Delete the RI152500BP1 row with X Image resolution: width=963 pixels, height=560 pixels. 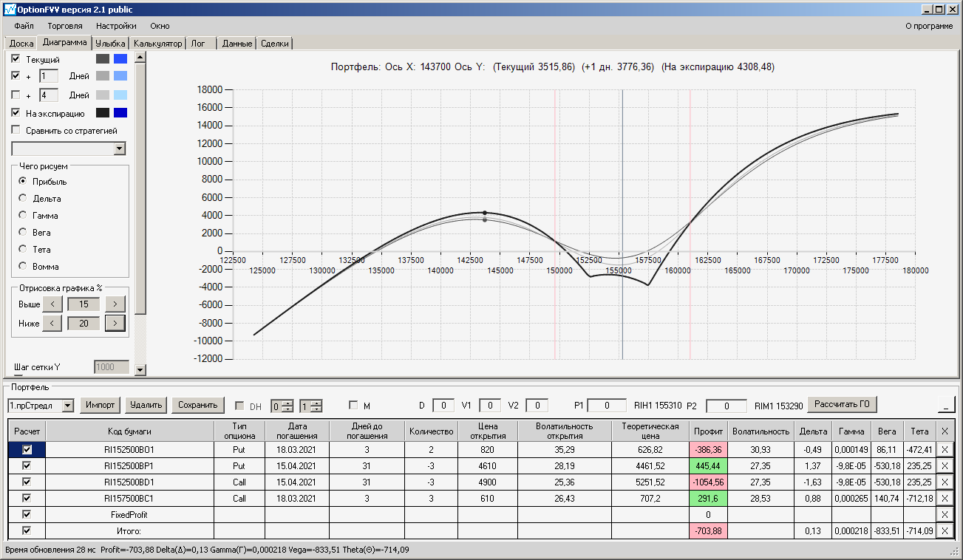point(946,465)
